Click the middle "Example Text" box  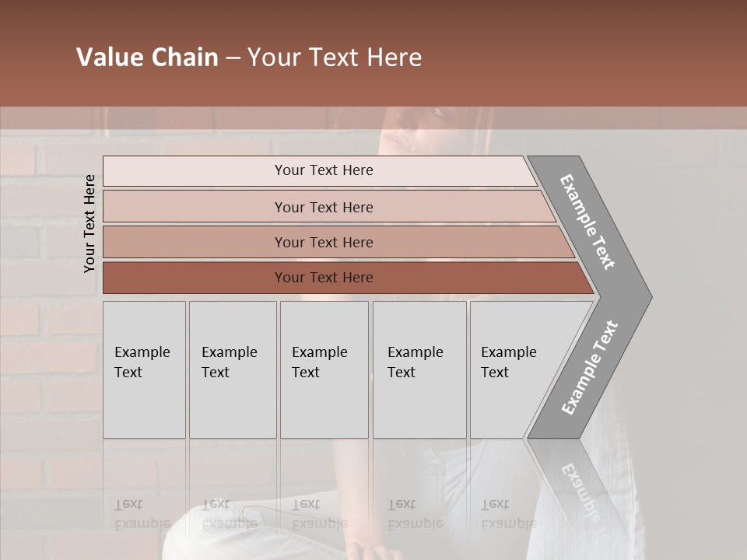point(324,369)
